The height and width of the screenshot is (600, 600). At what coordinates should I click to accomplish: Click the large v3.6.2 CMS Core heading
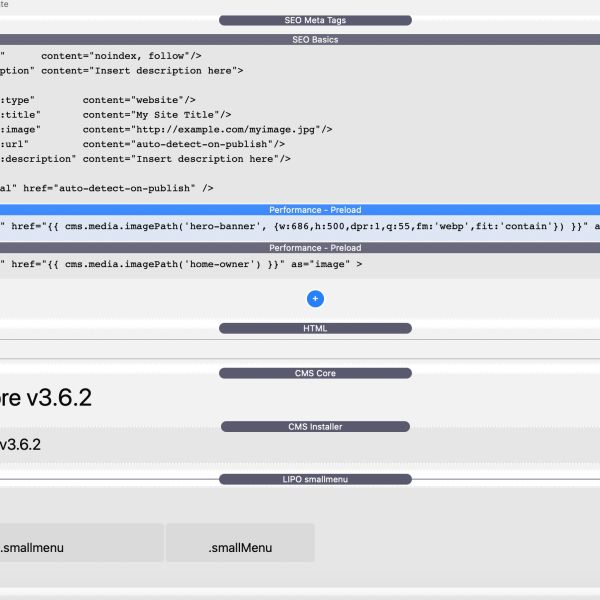46,397
